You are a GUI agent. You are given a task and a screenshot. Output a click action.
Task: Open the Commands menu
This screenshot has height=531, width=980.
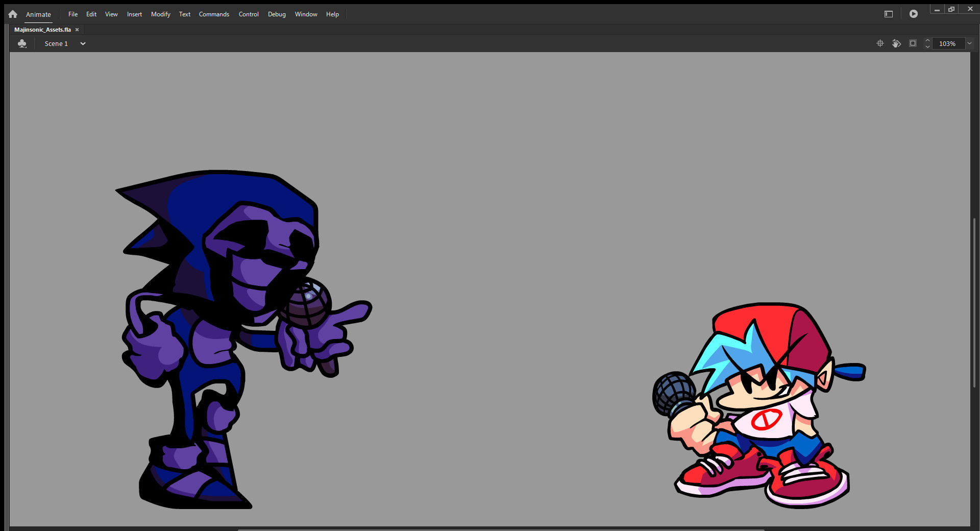coord(214,14)
